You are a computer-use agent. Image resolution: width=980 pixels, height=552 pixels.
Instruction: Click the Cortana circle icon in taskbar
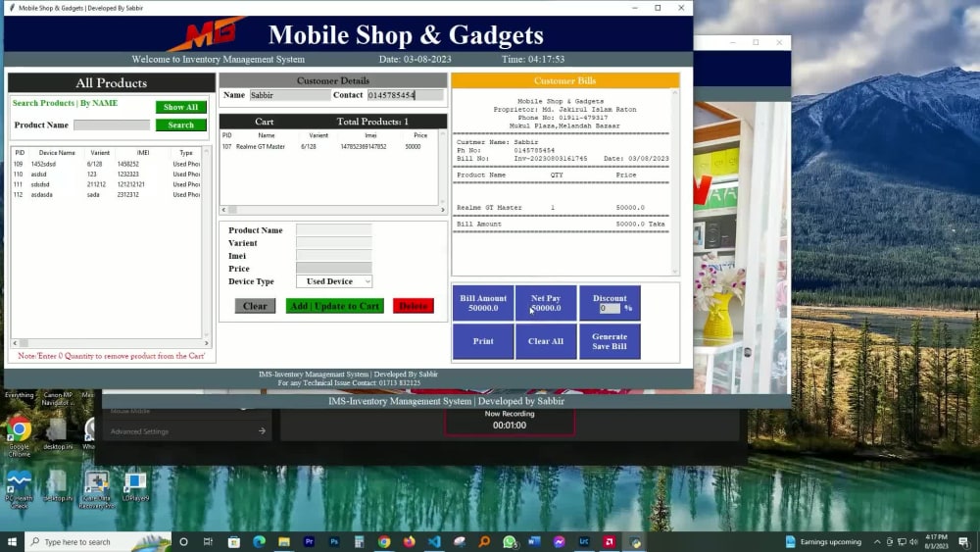tap(184, 542)
